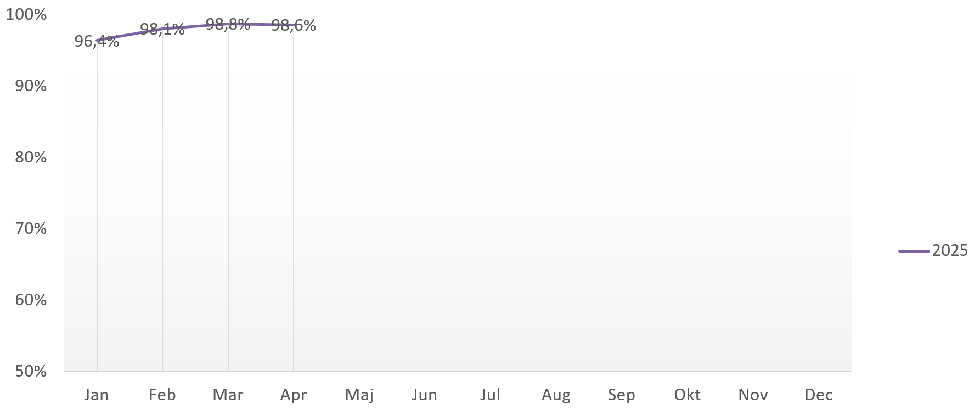This screenshot has width=980, height=415.
Task: Click the Sep axis label
Action: 621,395
